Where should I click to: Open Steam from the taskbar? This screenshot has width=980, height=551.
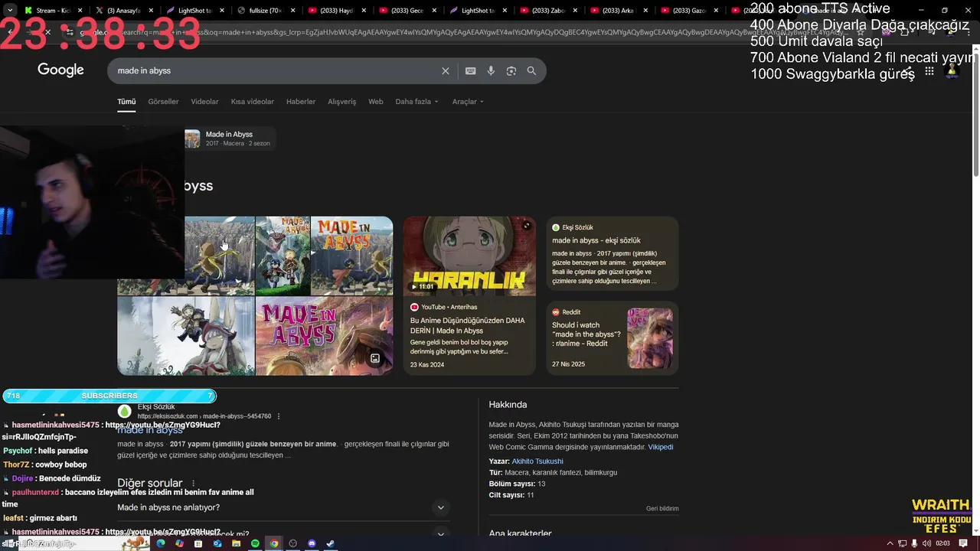point(330,543)
